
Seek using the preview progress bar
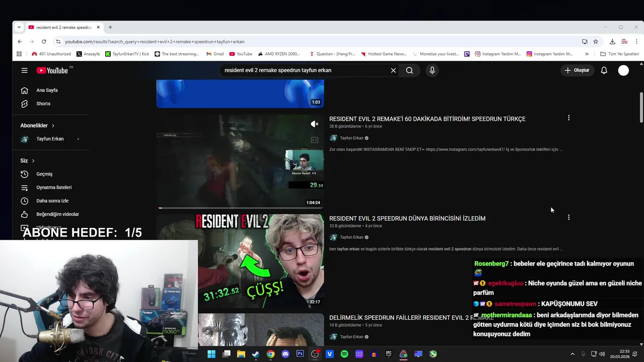click(x=240, y=208)
